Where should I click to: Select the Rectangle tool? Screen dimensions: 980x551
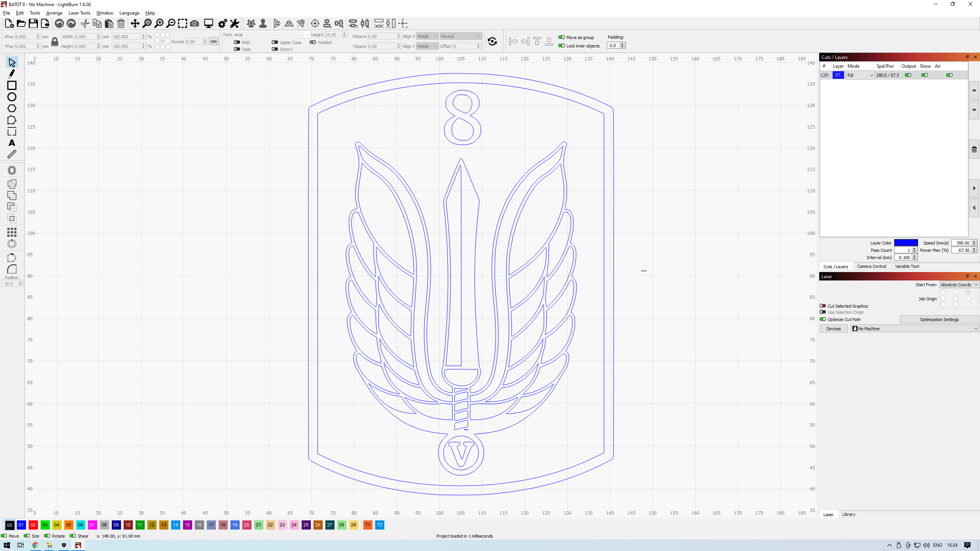[x=12, y=85]
